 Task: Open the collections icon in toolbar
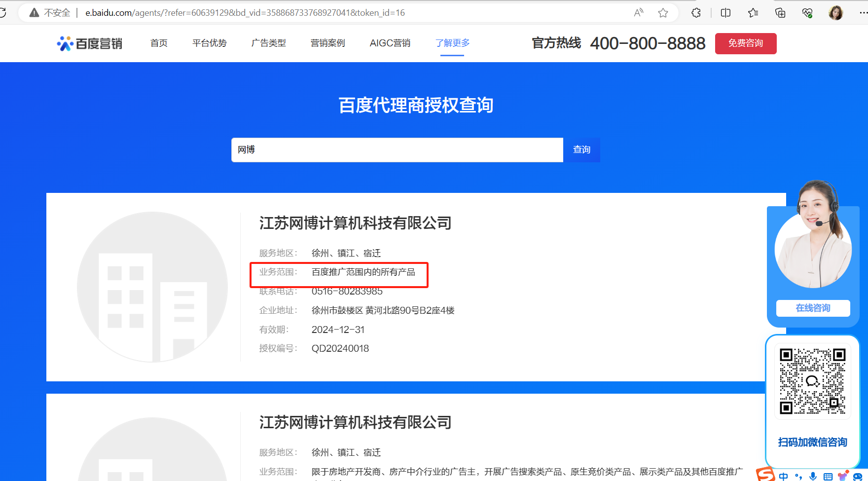tap(780, 13)
